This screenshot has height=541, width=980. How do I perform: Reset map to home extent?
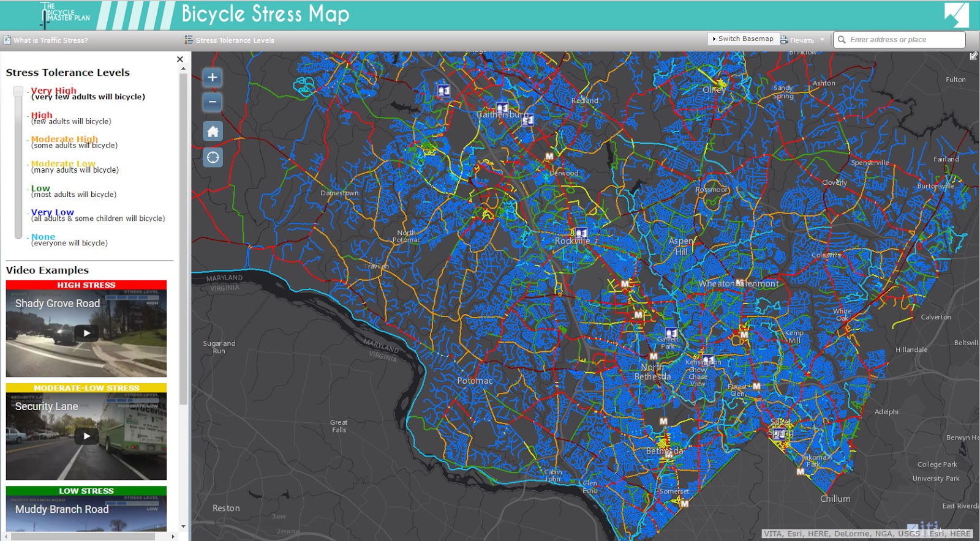tap(213, 132)
